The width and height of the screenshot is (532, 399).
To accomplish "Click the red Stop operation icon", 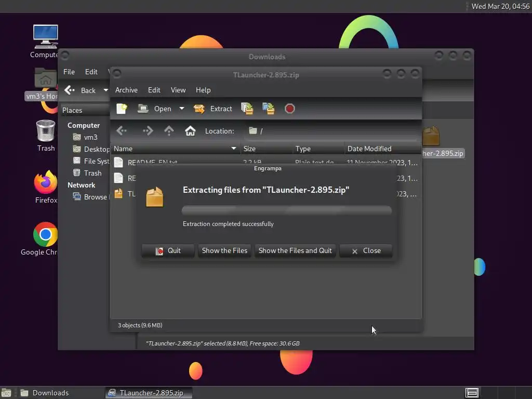I will point(289,109).
